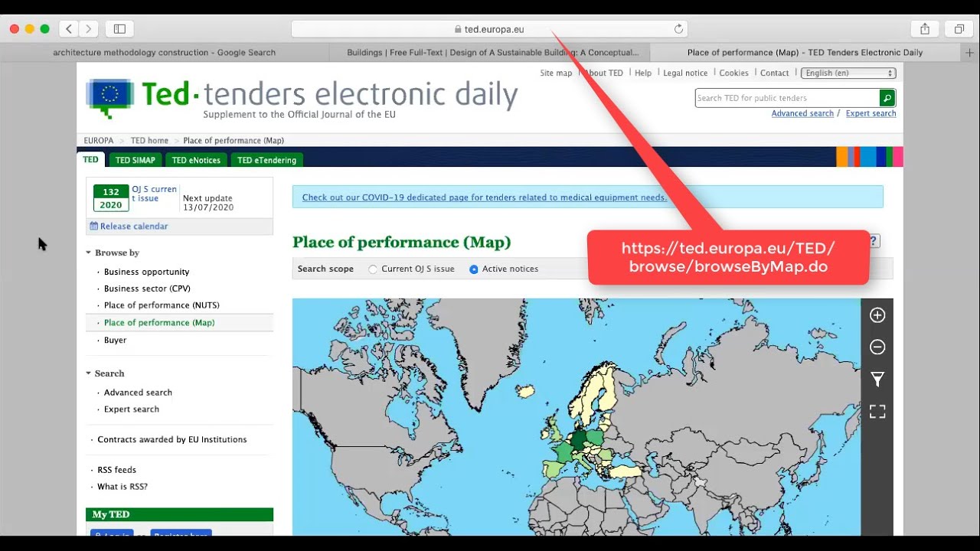
Task: Open Release calendar link
Action: [x=134, y=227]
